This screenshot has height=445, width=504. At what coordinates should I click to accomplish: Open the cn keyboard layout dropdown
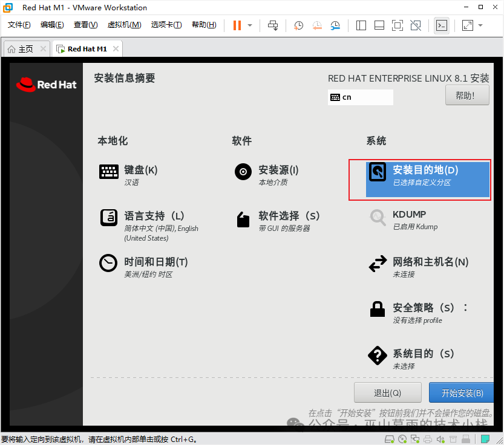point(360,97)
